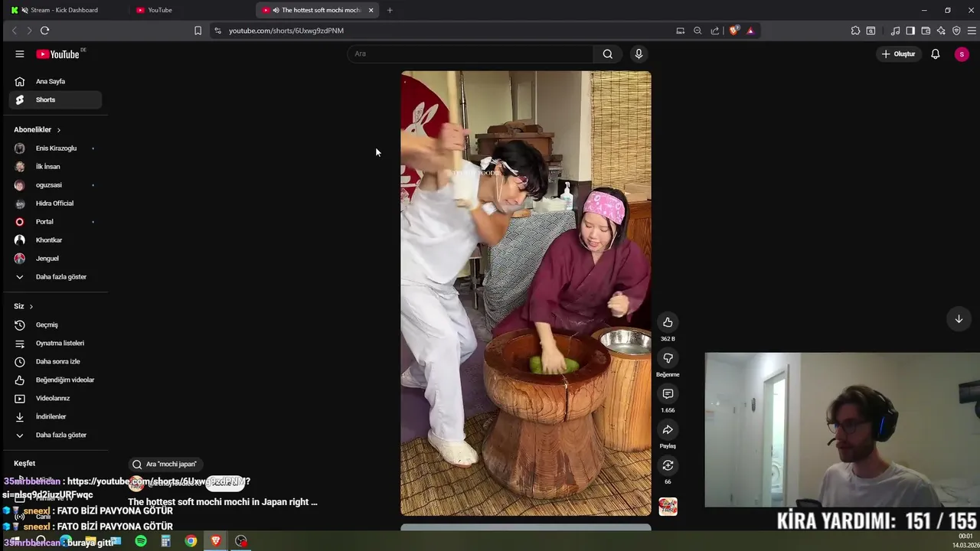The height and width of the screenshot is (551, 980).
Task: Expand the Siz section chevron
Action: pyautogui.click(x=31, y=306)
